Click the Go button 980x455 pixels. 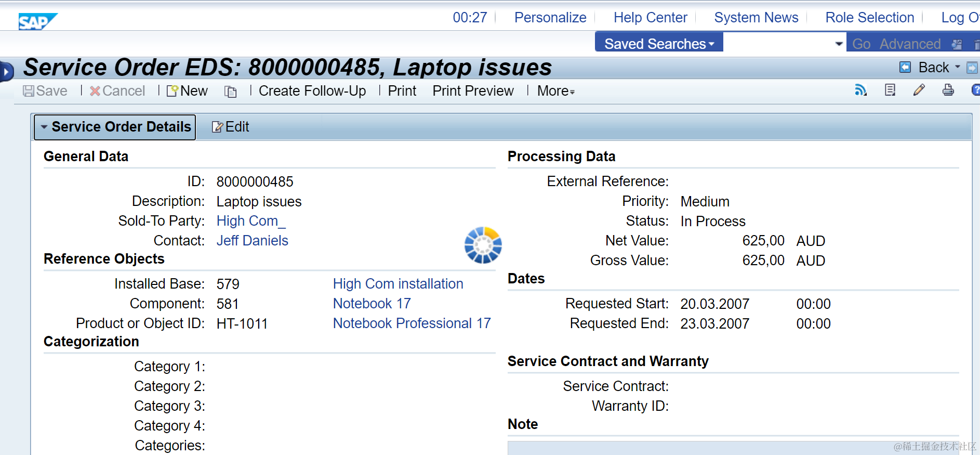(x=861, y=44)
